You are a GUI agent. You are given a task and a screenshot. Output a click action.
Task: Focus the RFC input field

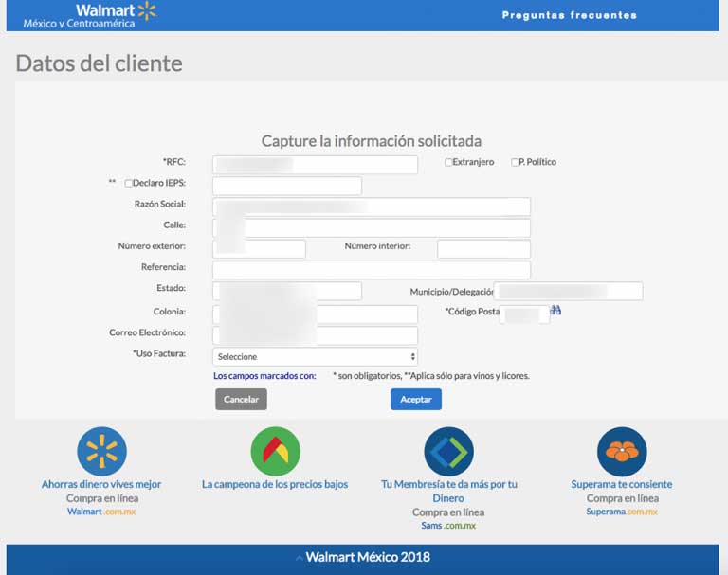(316, 165)
